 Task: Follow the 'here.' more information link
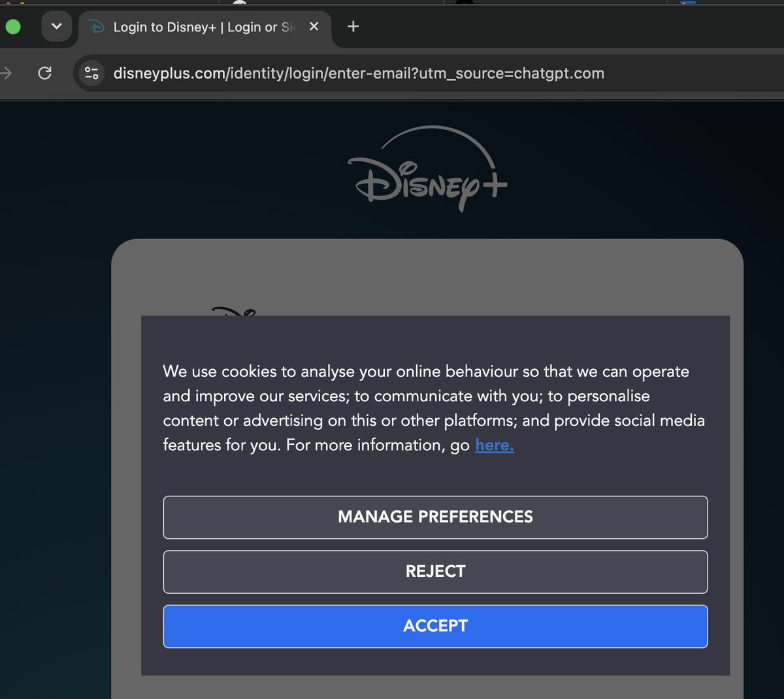pyautogui.click(x=495, y=445)
